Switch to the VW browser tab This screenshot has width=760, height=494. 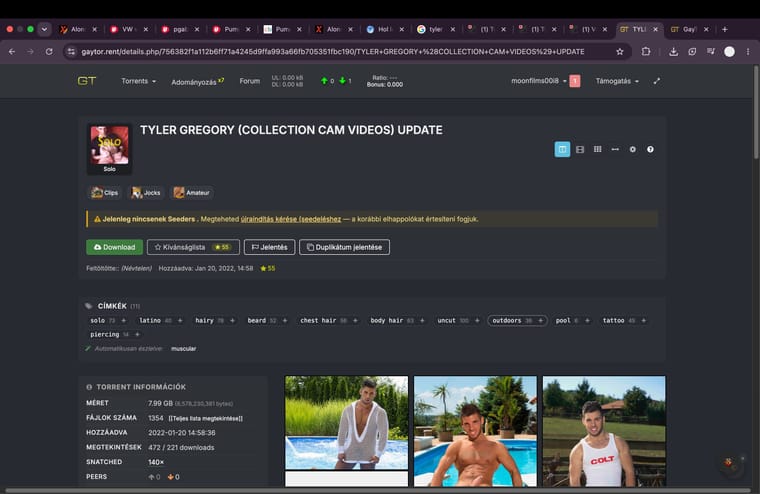(128, 29)
